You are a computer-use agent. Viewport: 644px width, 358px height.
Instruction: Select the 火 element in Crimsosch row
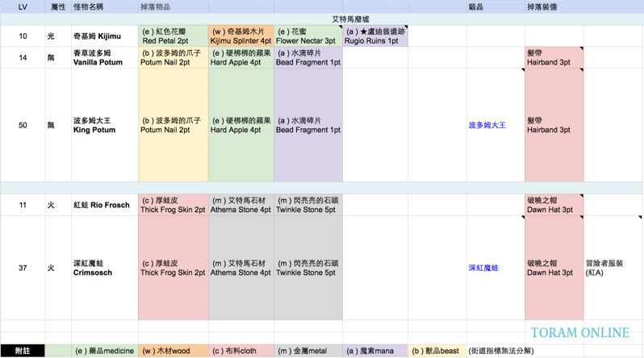[x=58, y=268]
